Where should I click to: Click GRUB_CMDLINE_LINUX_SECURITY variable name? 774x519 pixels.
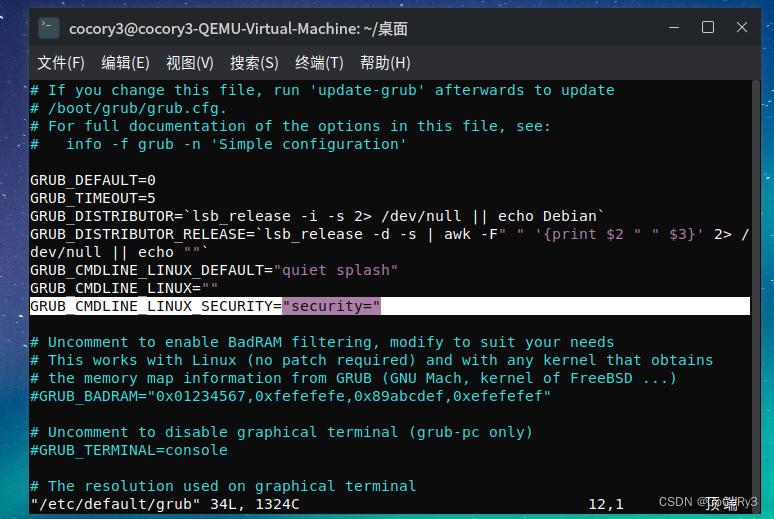(151, 306)
